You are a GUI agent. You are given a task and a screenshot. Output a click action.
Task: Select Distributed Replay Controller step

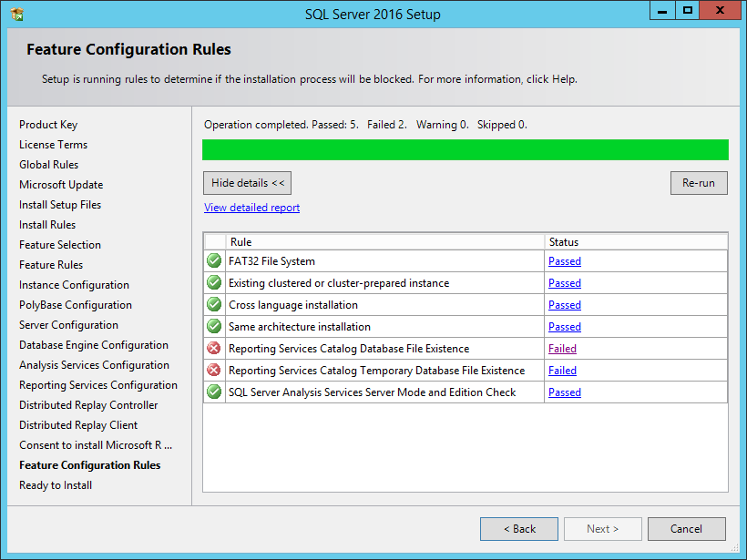88,405
